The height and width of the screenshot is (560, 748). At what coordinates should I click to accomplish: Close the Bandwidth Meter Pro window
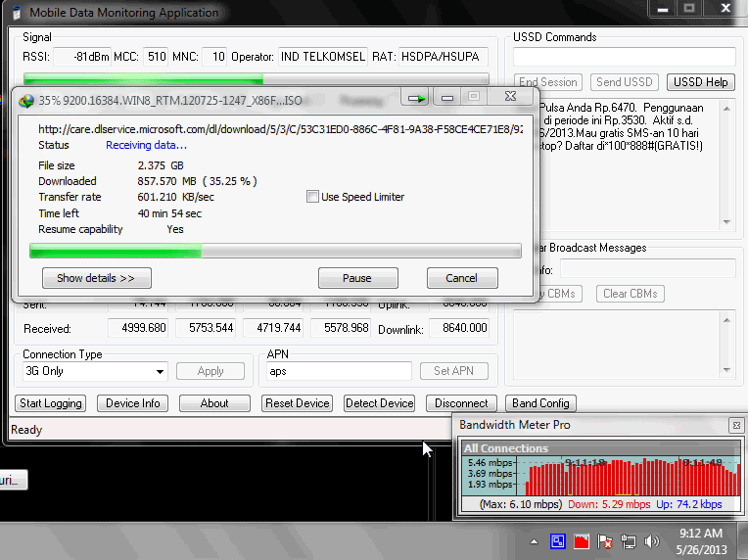pyautogui.click(x=735, y=426)
